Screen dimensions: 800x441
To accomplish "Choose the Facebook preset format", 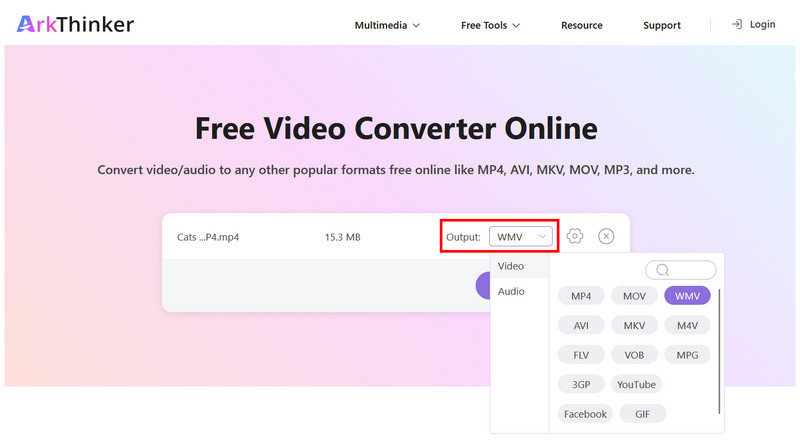I will pyautogui.click(x=585, y=414).
